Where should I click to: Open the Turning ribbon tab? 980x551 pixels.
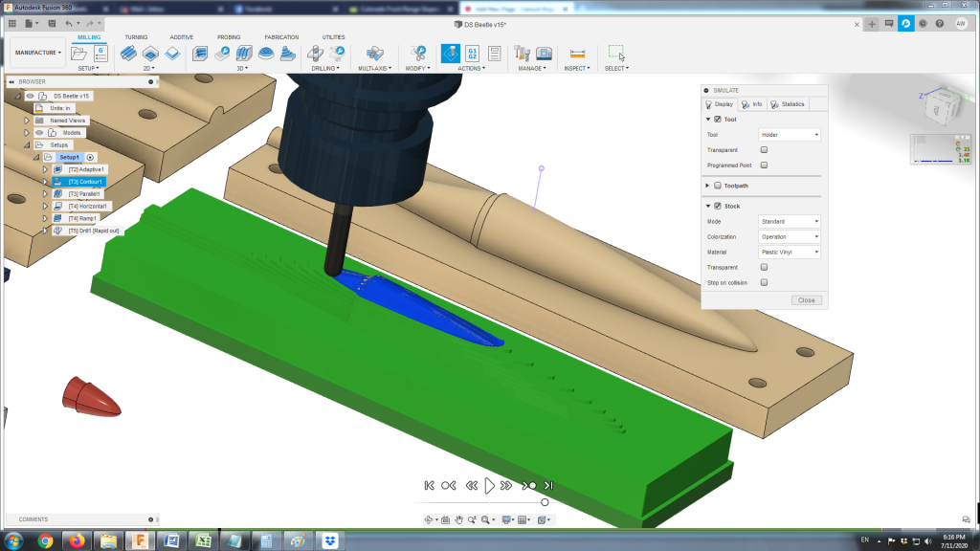136,37
